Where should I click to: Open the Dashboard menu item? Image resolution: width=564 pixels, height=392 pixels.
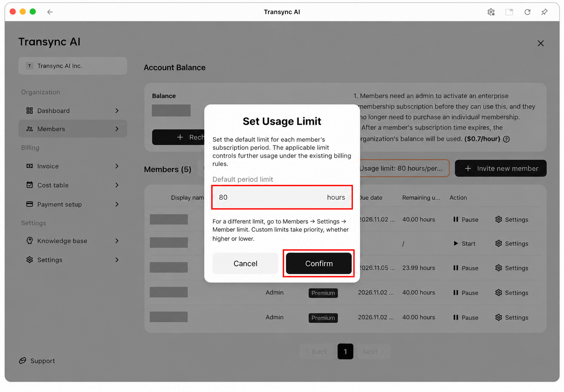(73, 111)
